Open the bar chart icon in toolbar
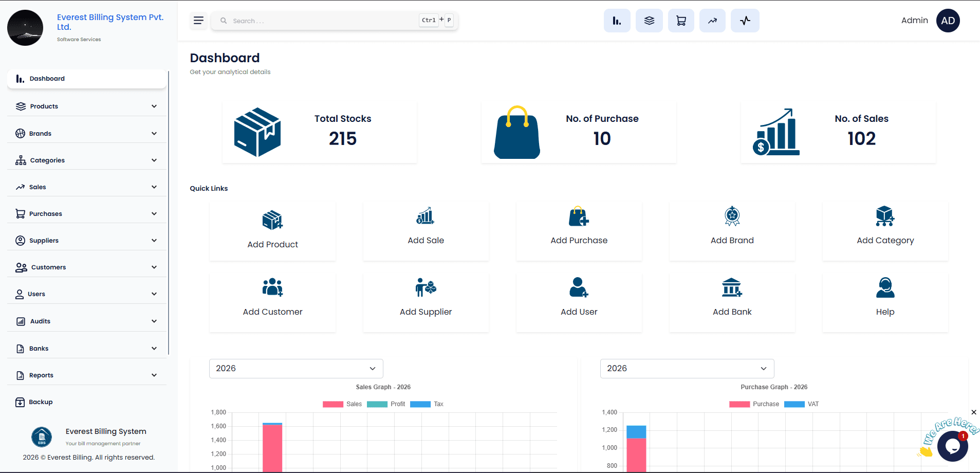980x473 pixels. (617, 21)
